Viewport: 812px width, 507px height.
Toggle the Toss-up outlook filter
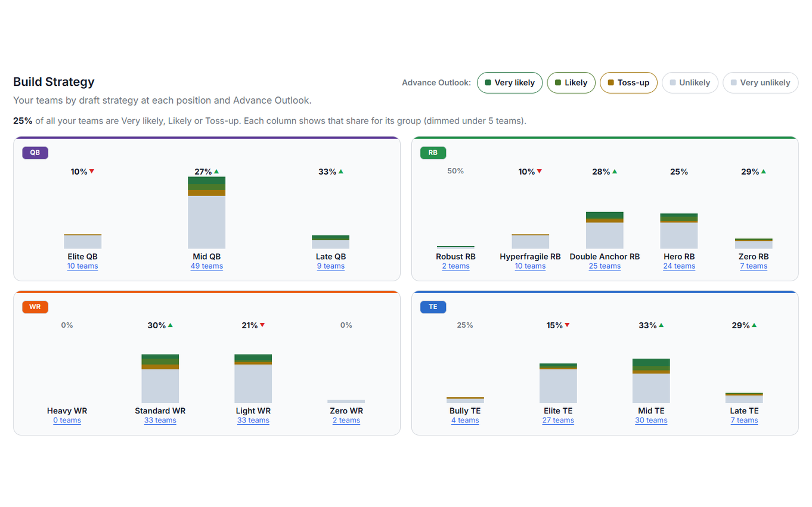click(628, 83)
